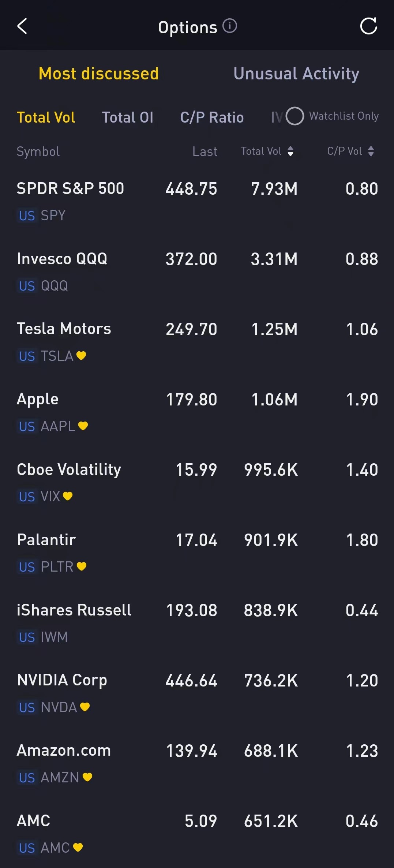
Task: Tap the heart icon next to TSLA
Action: tap(81, 355)
